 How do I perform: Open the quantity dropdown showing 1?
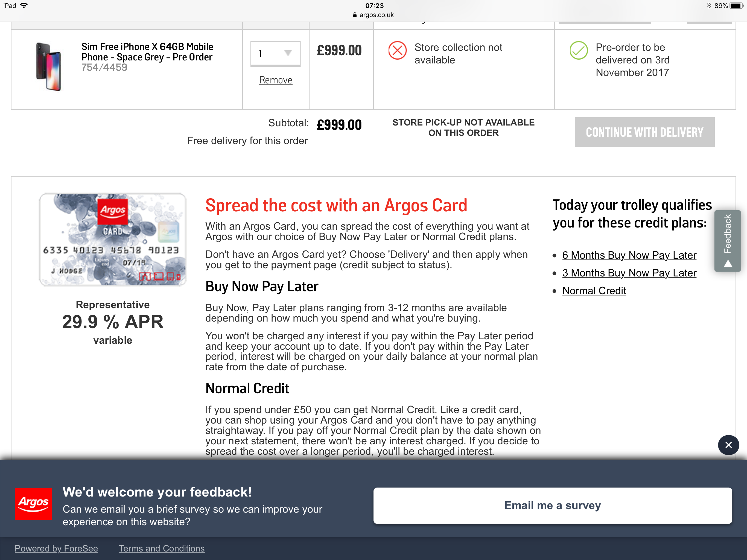275,53
